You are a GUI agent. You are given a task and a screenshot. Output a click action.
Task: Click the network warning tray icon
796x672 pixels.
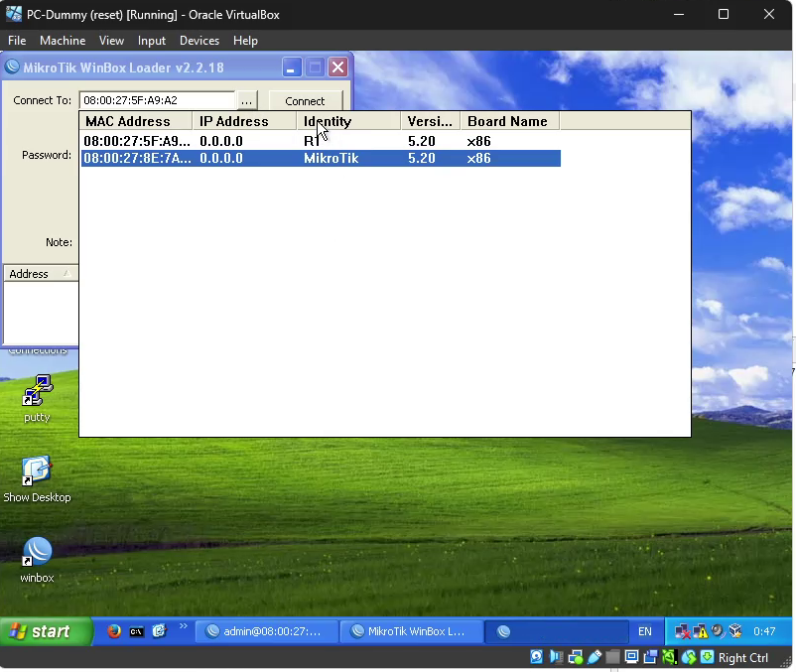700,632
